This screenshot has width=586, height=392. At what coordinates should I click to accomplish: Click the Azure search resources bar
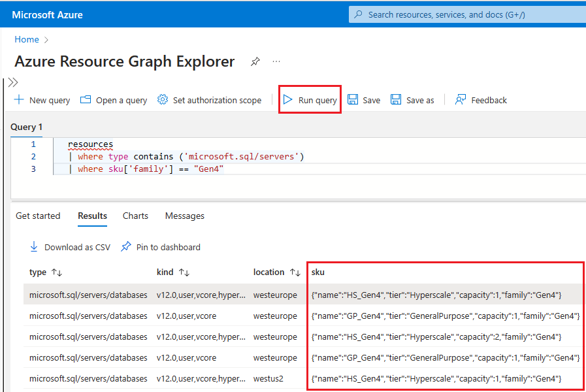[466, 14]
